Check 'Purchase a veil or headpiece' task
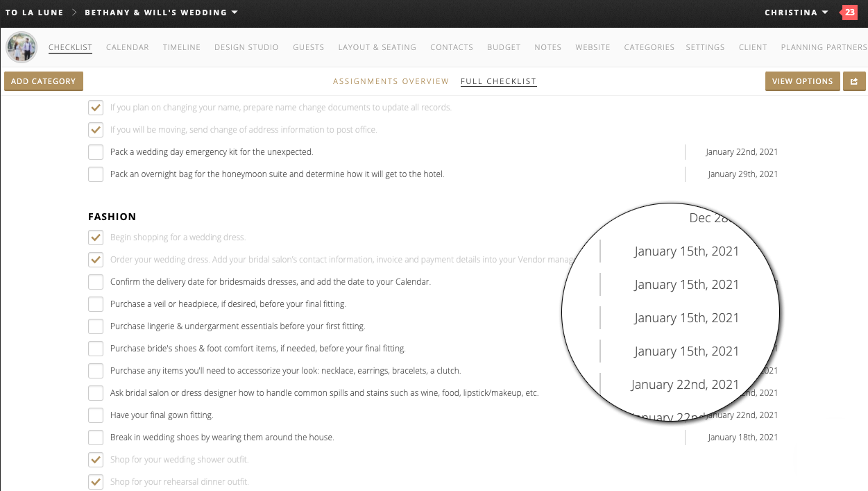The height and width of the screenshot is (491, 868). point(96,304)
